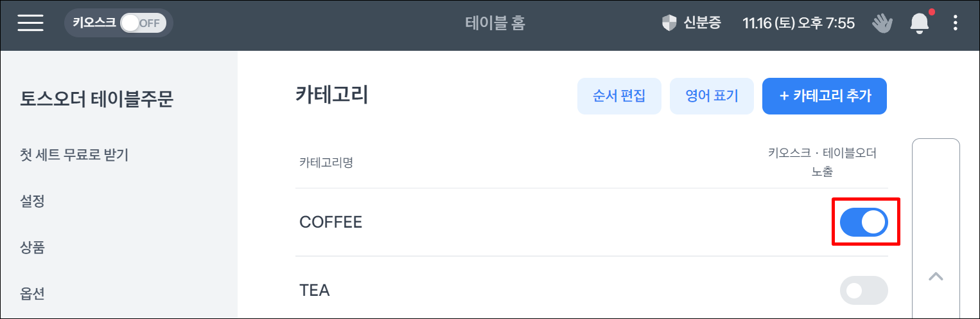Click the 영어 표기 button
The width and height of the screenshot is (980, 319).
click(x=712, y=96)
